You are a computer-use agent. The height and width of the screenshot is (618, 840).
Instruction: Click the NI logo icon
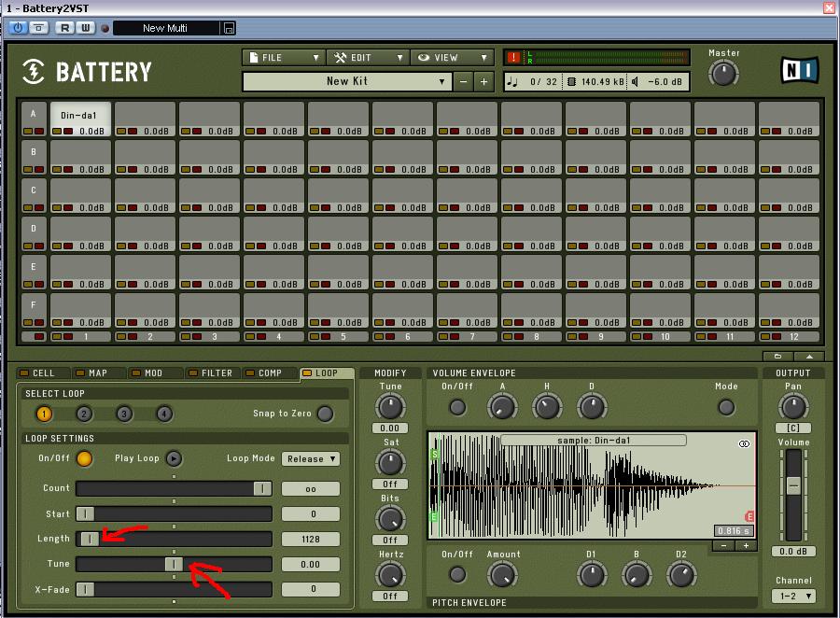coord(800,71)
